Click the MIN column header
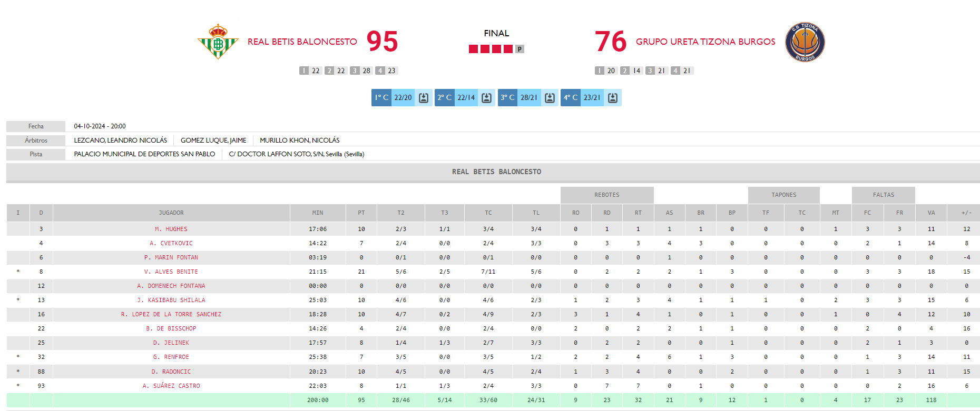 (x=318, y=213)
